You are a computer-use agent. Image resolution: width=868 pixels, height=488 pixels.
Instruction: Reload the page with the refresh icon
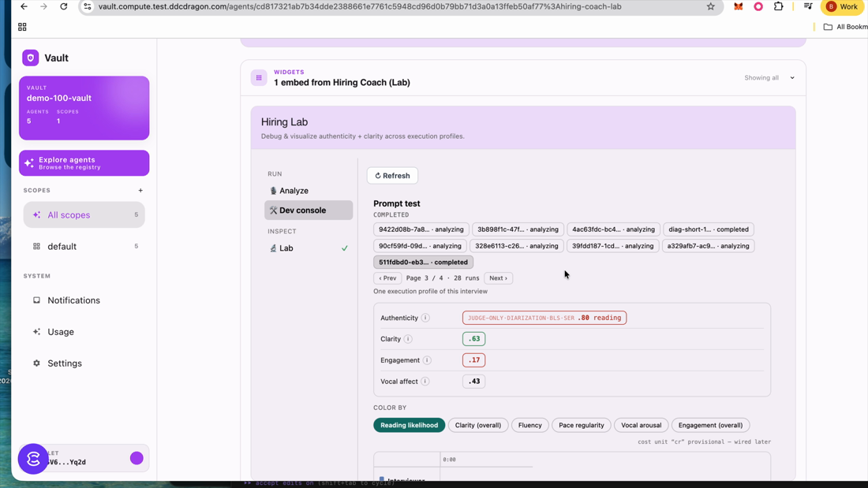pyautogui.click(x=64, y=6)
